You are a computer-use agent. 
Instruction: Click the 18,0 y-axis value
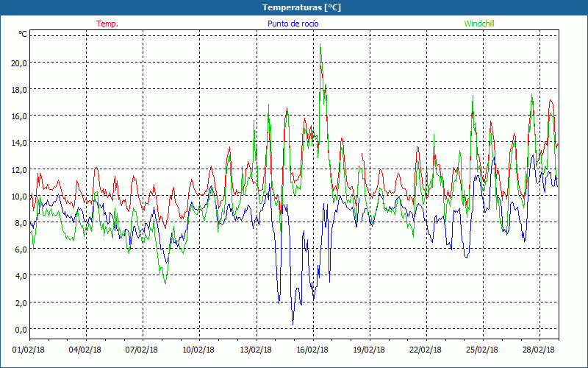19,89
